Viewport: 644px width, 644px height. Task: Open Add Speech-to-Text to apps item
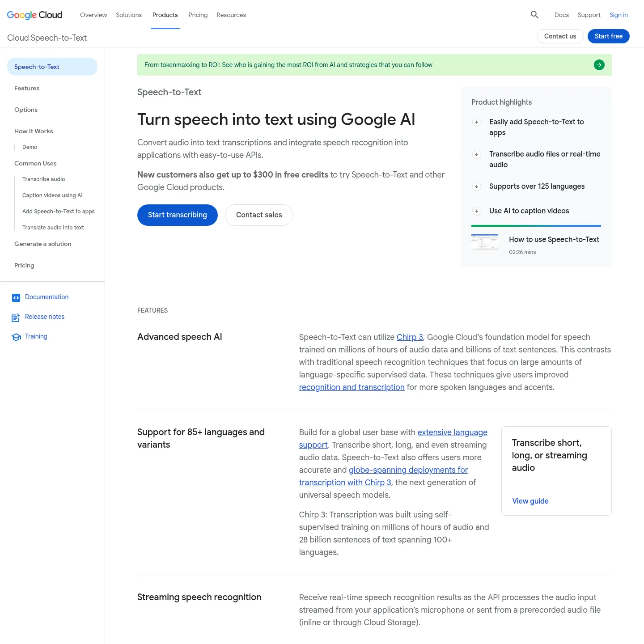tap(59, 212)
